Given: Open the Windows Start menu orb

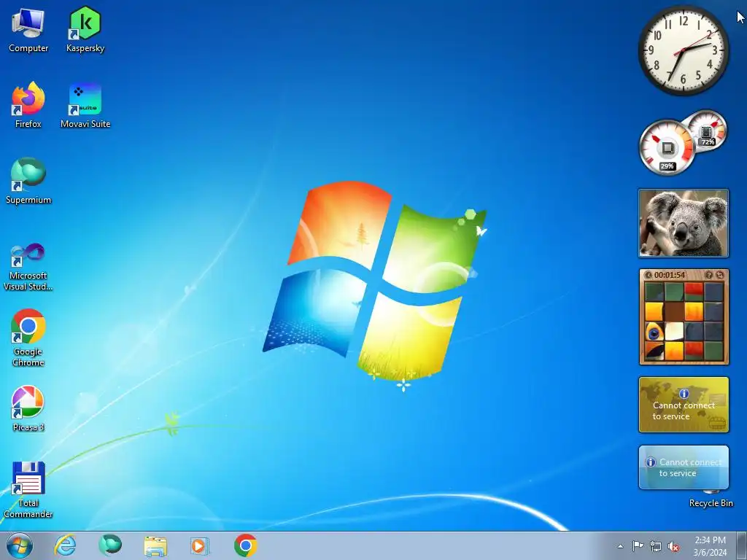Looking at the screenshot, I should point(20,545).
